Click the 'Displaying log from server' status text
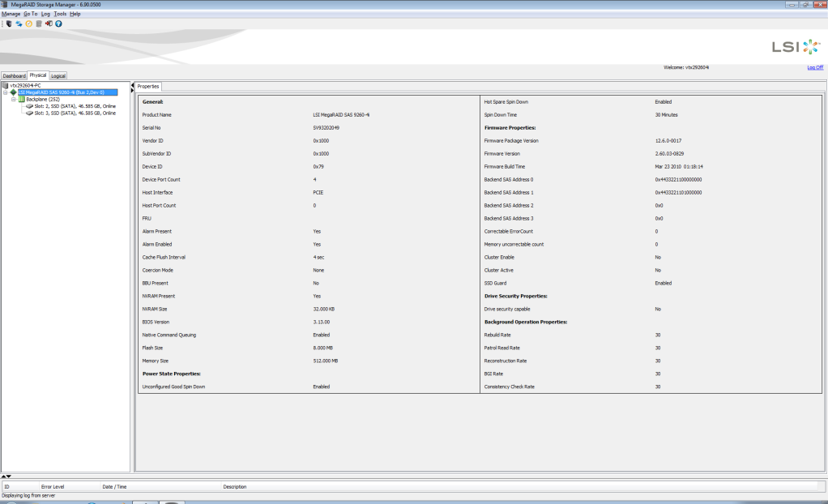Image resolution: width=828 pixels, height=504 pixels. pos(28,496)
